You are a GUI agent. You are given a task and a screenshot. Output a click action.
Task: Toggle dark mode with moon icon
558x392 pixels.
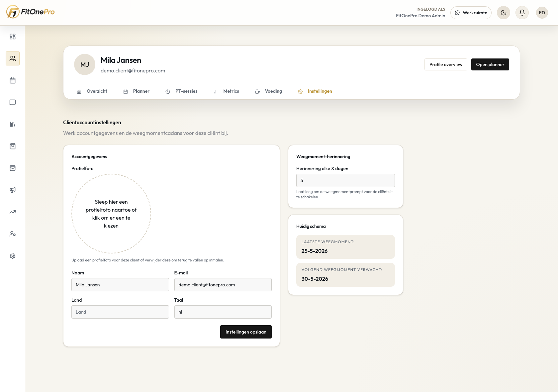(504, 13)
